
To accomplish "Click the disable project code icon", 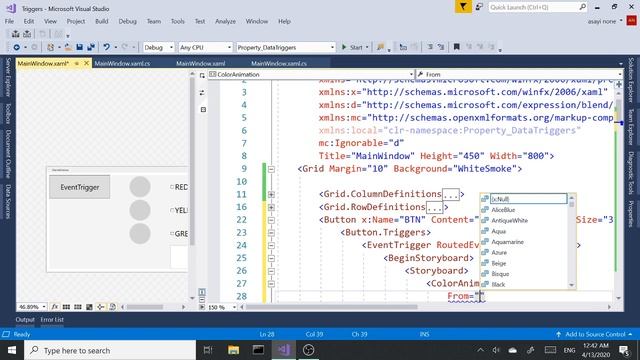I will [112, 307].
